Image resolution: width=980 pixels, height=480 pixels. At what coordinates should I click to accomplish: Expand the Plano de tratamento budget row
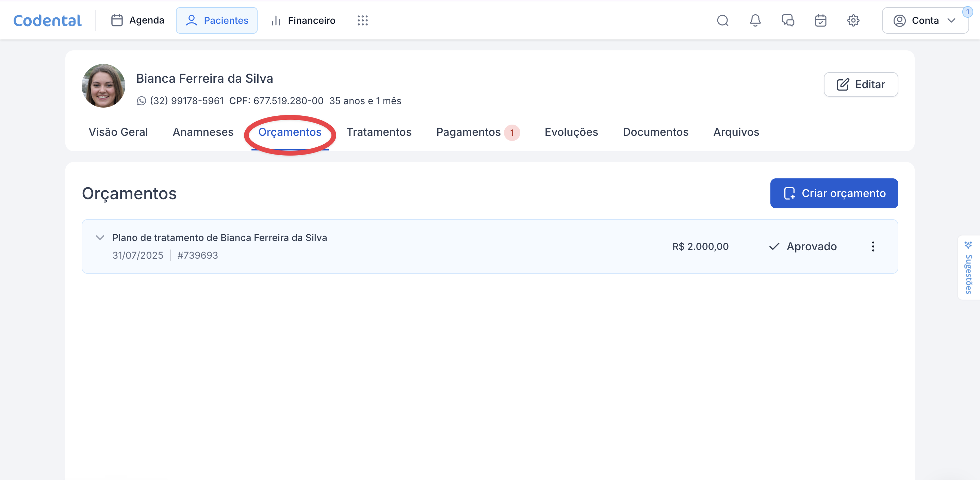point(100,238)
